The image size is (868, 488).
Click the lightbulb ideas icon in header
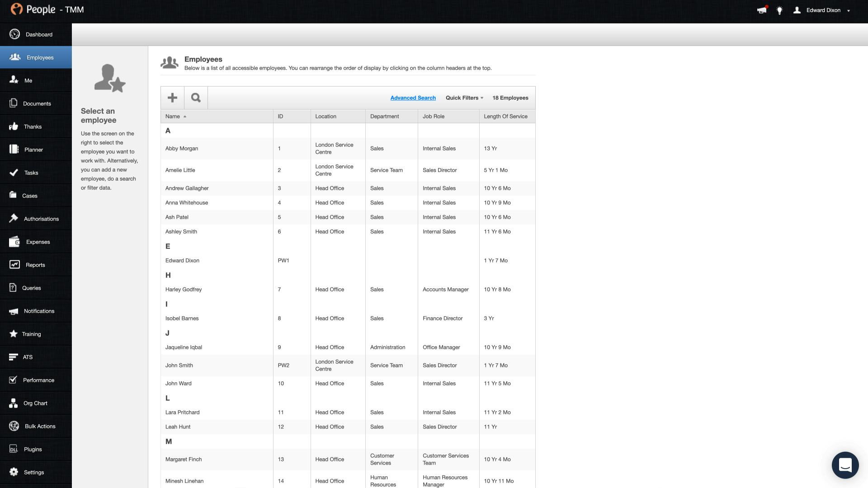pos(779,10)
